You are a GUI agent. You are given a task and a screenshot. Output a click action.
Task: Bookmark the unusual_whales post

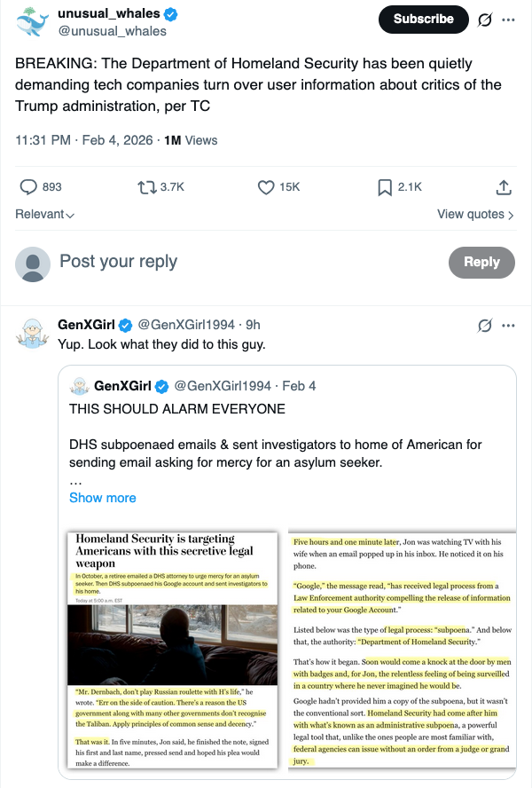click(x=385, y=186)
